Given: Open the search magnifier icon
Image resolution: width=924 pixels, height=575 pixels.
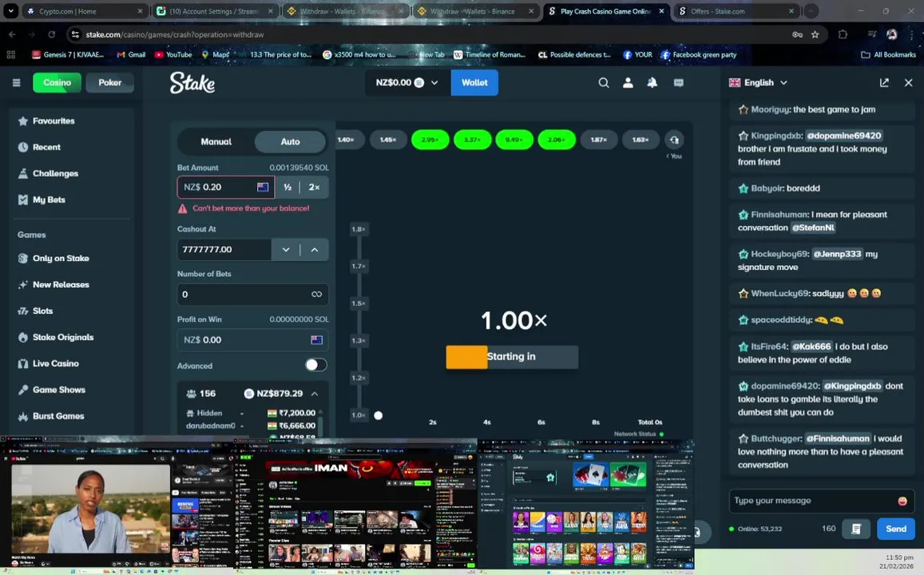Looking at the screenshot, I should tap(604, 82).
